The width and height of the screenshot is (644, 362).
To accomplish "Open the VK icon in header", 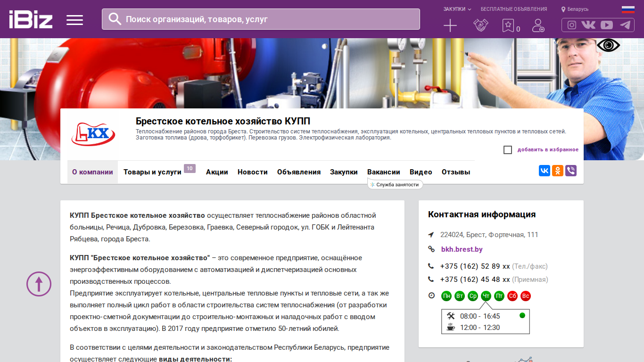I will tap(588, 25).
